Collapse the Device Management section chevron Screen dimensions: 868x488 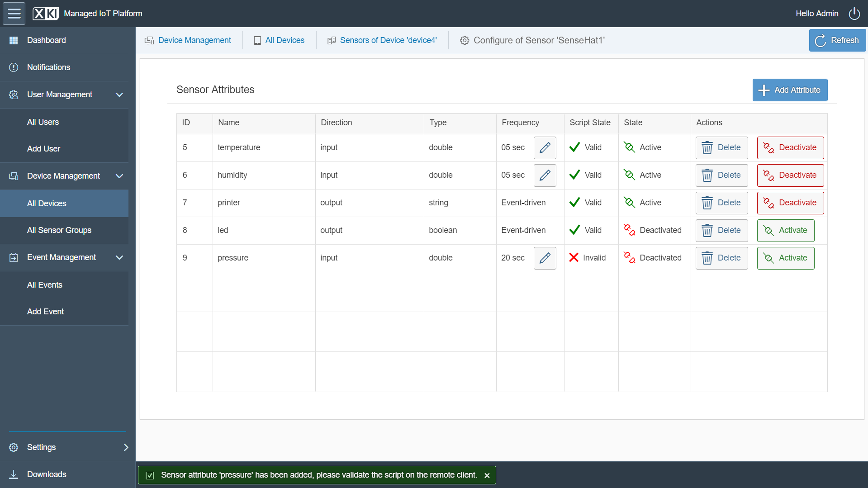119,176
